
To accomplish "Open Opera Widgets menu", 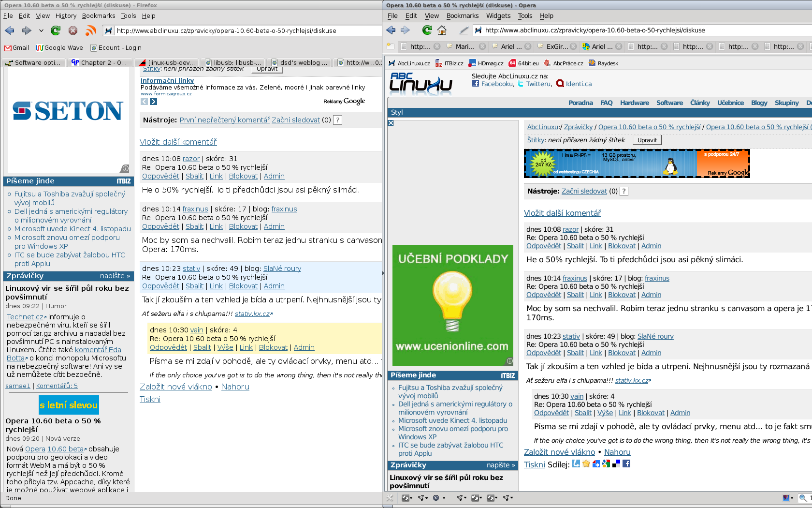I will pyautogui.click(x=498, y=15).
